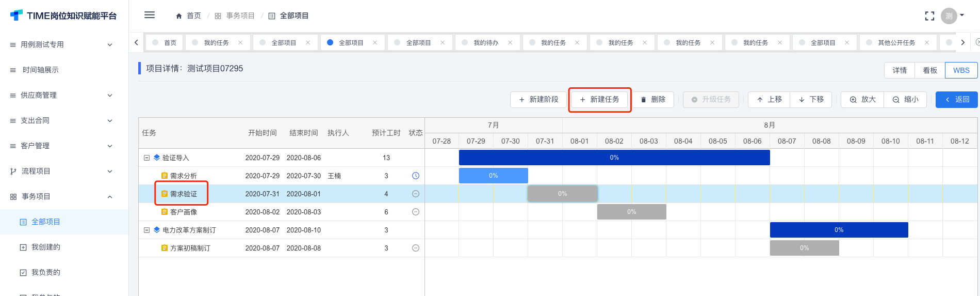The image size is (980, 296).
Task: Open the 其他公开任务 tab
Action: point(897,42)
